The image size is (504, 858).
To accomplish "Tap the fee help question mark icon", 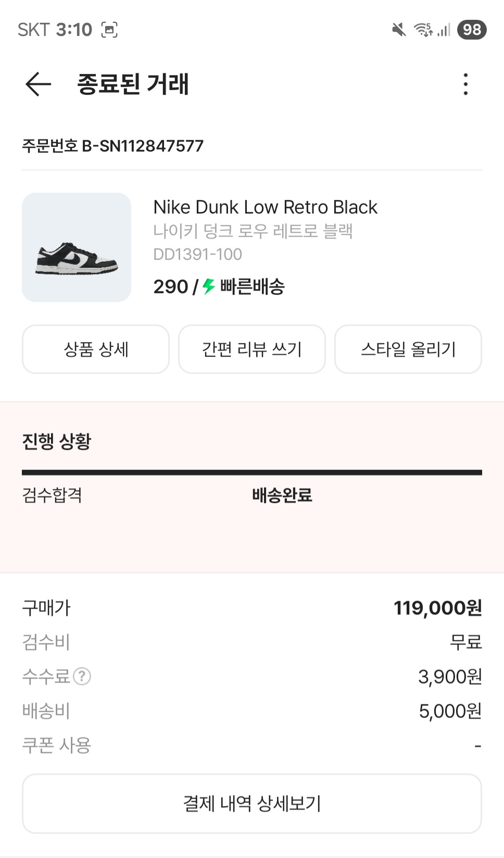I will [x=82, y=676].
